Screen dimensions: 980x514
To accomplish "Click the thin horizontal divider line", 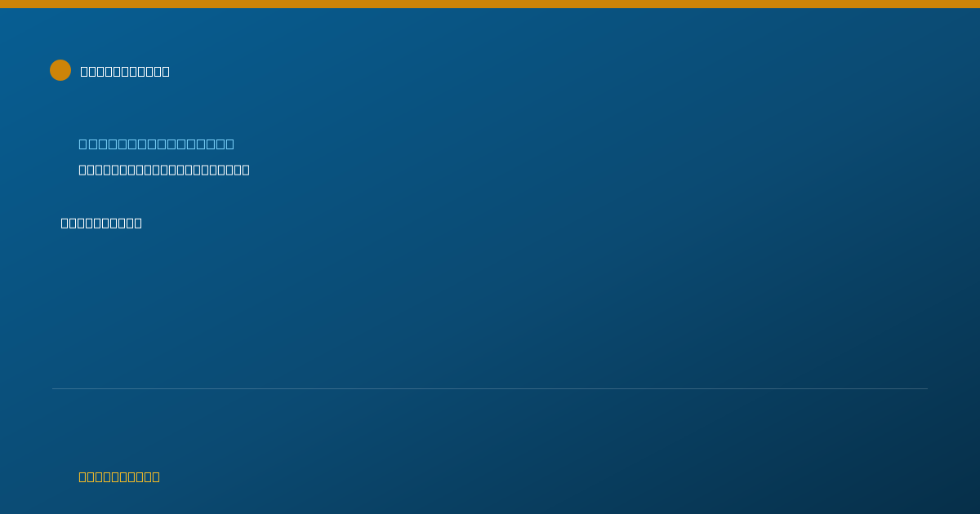I will tap(490, 388).
